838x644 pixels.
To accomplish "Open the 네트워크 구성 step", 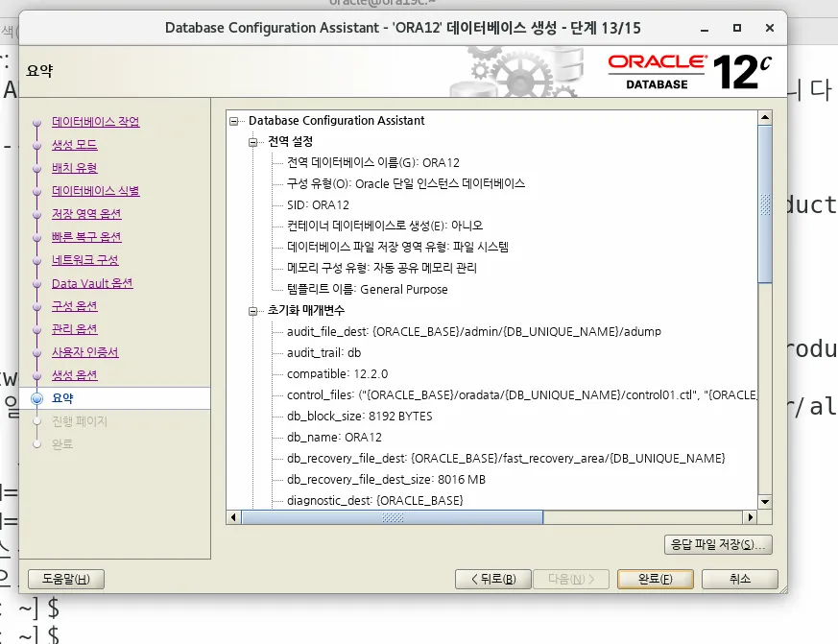I will [85, 260].
